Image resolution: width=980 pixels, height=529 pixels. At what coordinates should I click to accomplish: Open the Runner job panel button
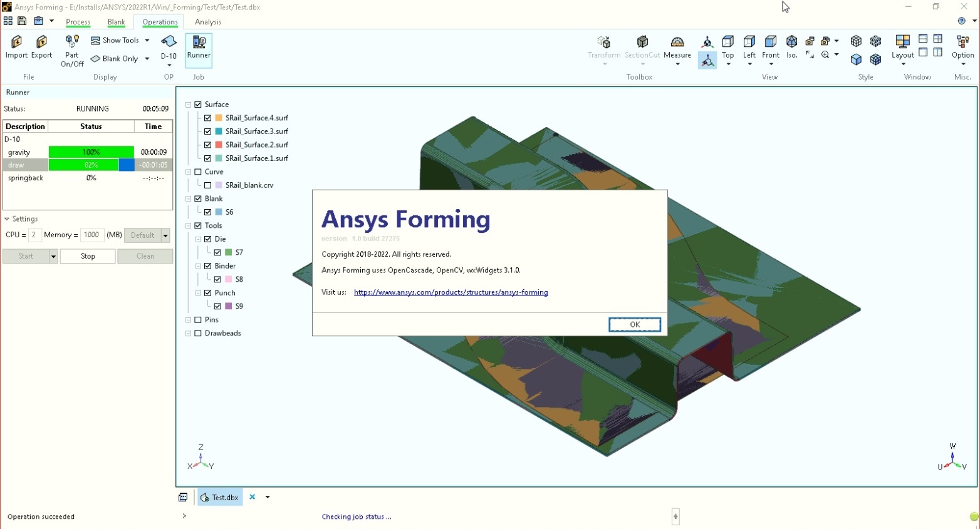tap(199, 49)
